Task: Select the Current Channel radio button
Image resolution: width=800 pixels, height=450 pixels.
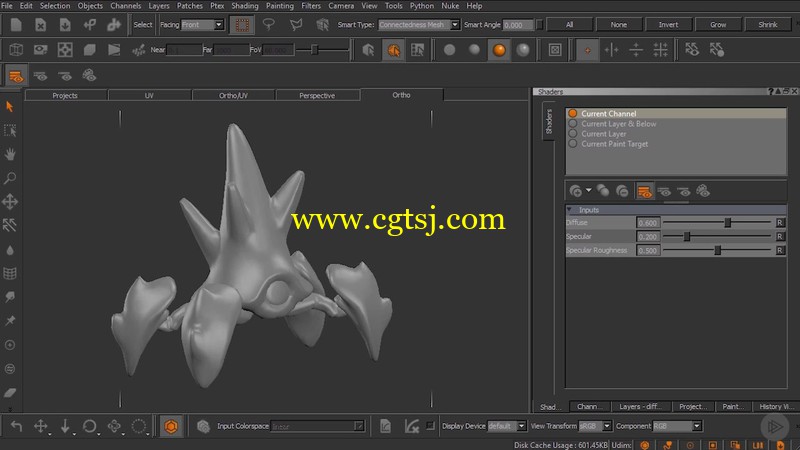Action: 573,113
